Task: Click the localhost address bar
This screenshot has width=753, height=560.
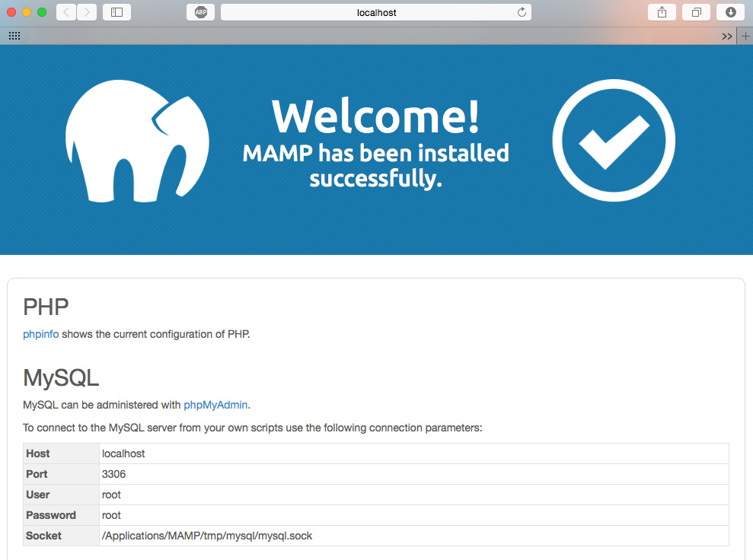Action: pyautogui.click(x=376, y=12)
